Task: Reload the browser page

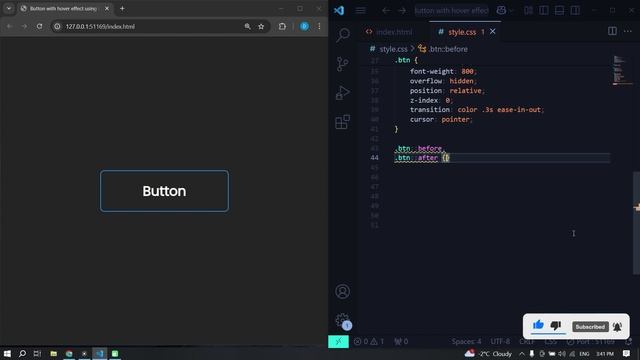Action: [39, 26]
